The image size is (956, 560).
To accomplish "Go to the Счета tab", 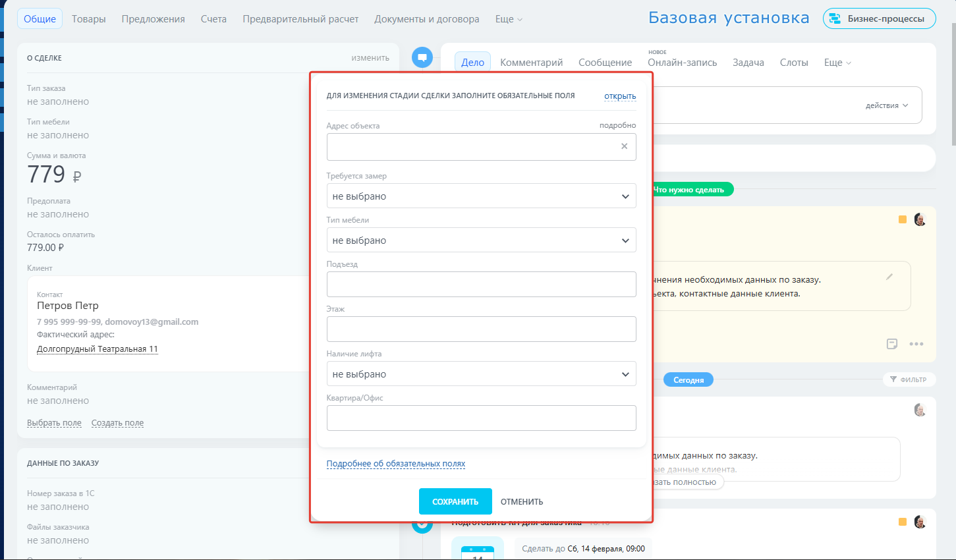I will click(213, 19).
